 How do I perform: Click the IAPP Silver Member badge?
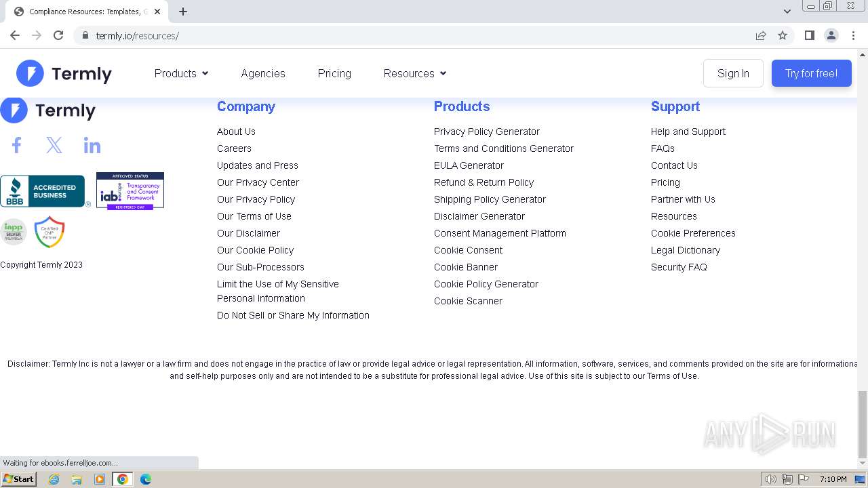pyautogui.click(x=13, y=232)
